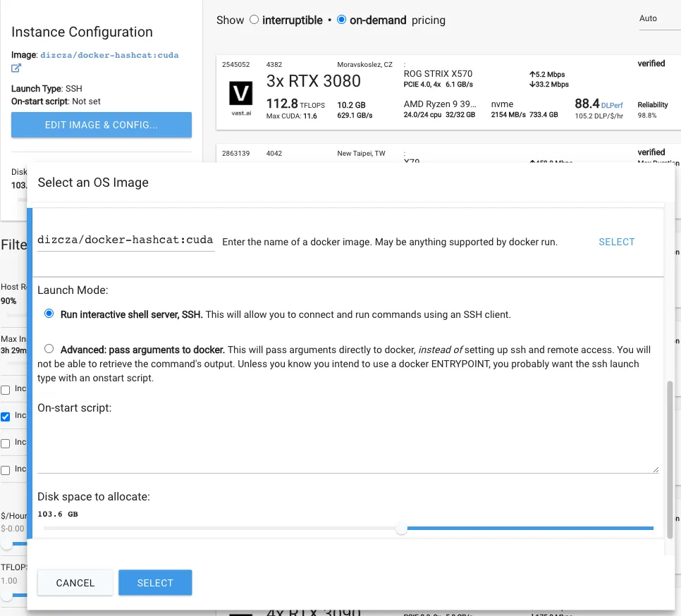The width and height of the screenshot is (681, 616).
Task: Click the CANCEL button in the dialog
Action: (75, 583)
